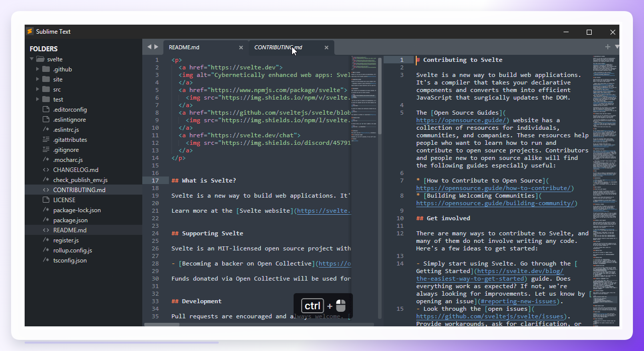This screenshot has height=351, width=644.
Task: Click the code icon beside package.json
Action: pyautogui.click(x=46, y=220)
